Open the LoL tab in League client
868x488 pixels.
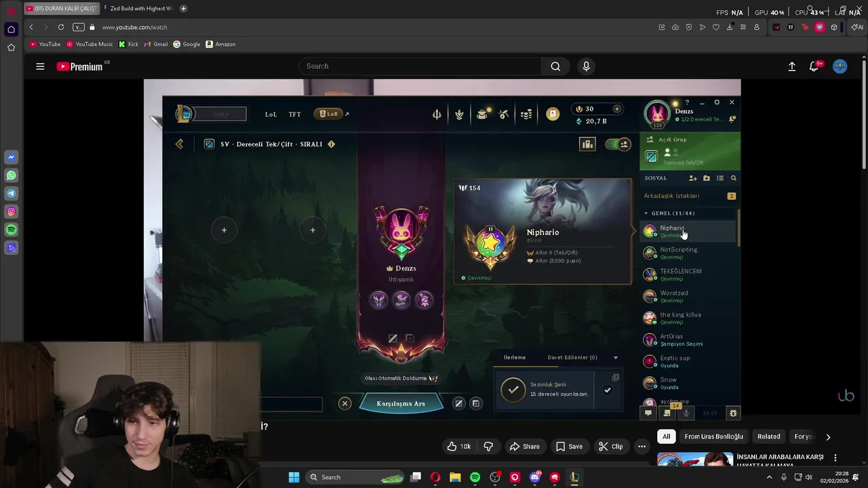coord(271,114)
